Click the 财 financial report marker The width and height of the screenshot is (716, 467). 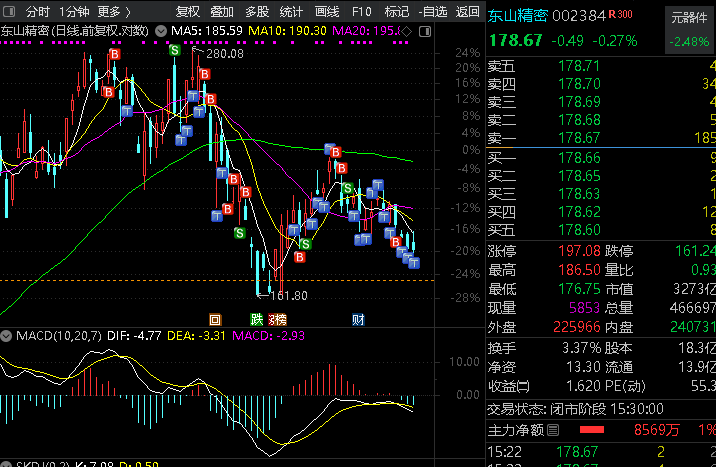tap(358, 320)
